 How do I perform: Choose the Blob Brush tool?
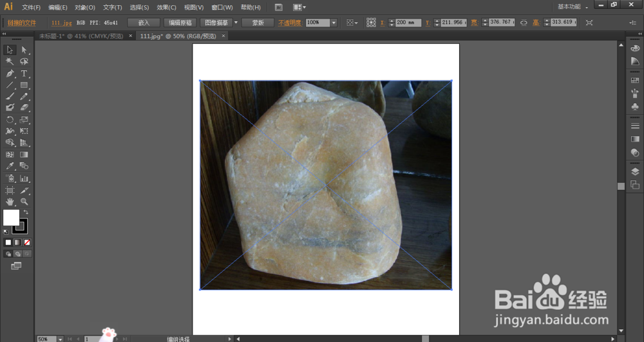coord(10,108)
